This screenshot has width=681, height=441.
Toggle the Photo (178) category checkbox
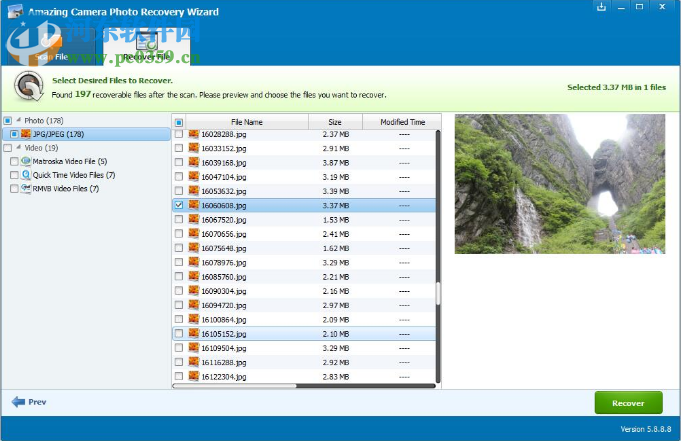point(8,120)
